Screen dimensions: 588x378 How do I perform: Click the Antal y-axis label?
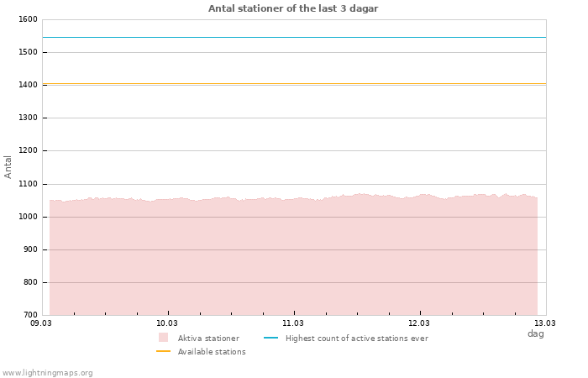tap(8, 166)
